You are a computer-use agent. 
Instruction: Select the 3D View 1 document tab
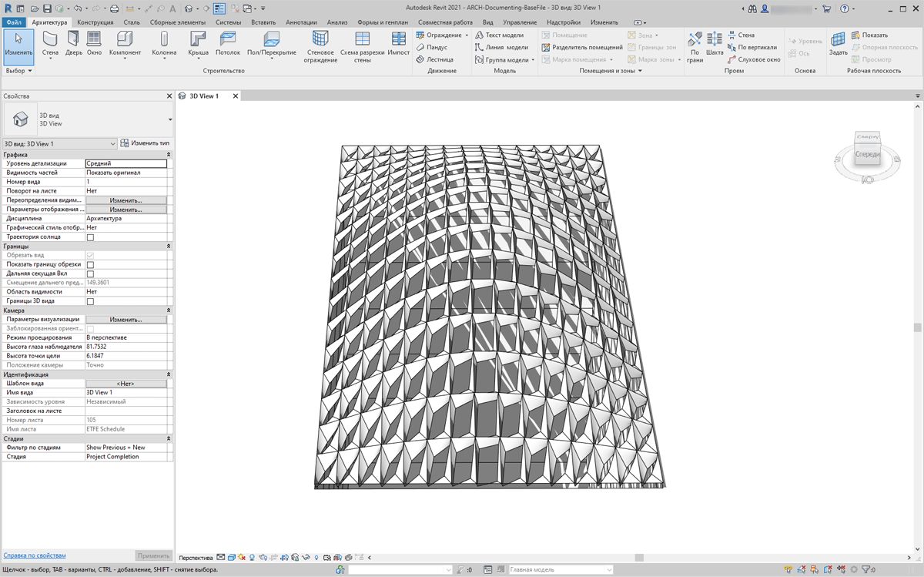pyautogui.click(x=204, y=96)
